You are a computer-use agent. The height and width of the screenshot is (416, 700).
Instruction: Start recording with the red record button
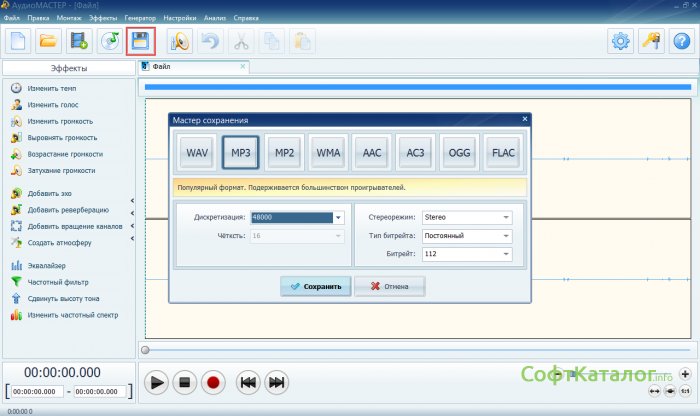(212, 382)
